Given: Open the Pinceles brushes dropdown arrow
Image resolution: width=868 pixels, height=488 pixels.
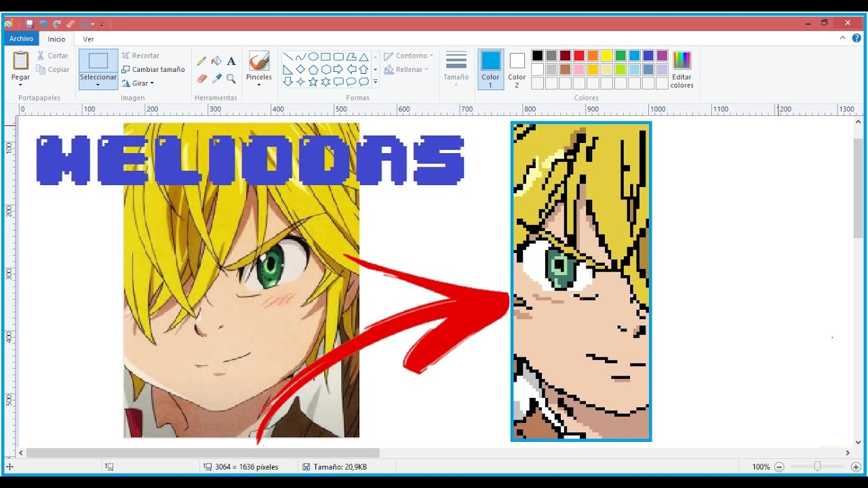Looking at the screenshot, I should [x=258, y=85].
